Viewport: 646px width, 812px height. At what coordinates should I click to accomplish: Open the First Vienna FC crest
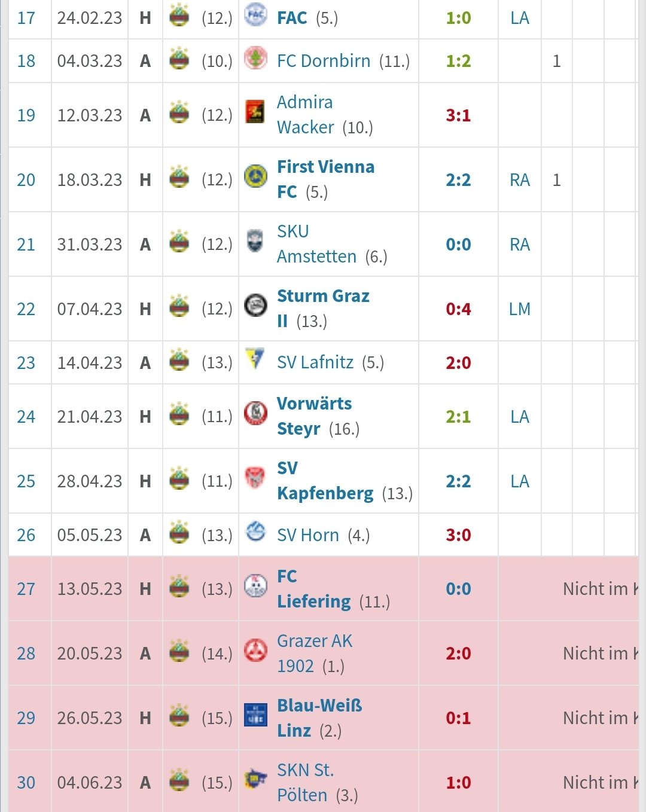coord(255,176)
